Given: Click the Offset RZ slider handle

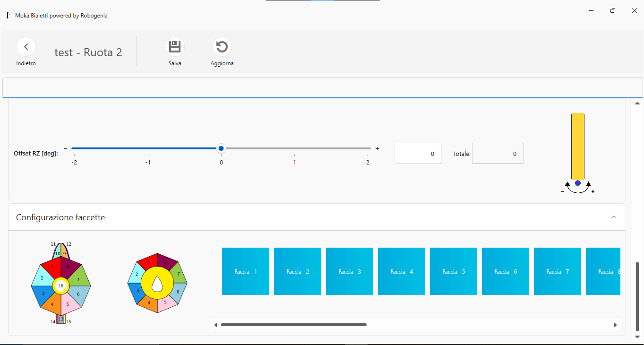Looking at the screenshot, I should [x=221, y=148].
